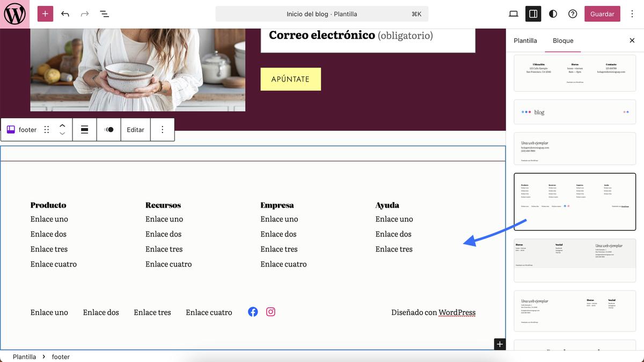
Task: Open the footer block options menu
Action: tap(162, 129)
